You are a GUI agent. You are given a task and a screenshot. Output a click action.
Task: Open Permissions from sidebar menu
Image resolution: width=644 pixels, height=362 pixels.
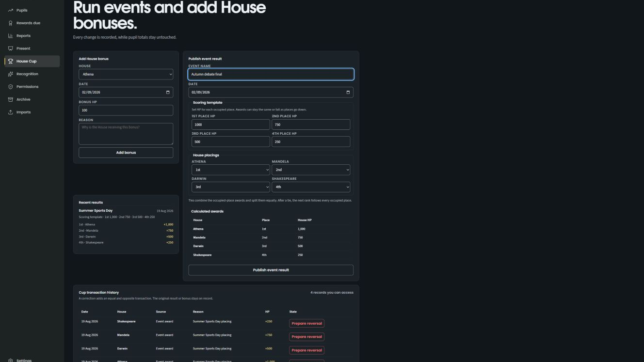(32, 87)
